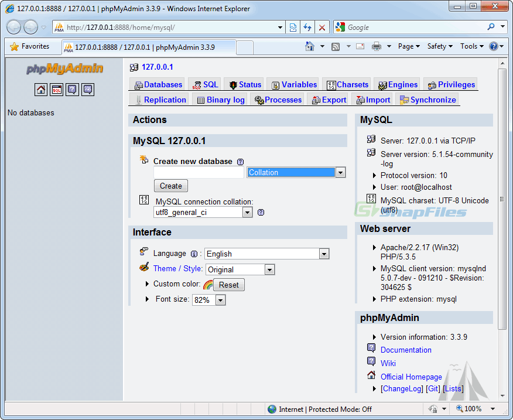Viewport: 513px width, 420px height.
Task: Open the Documentation link
Action: tap(406, 350)
